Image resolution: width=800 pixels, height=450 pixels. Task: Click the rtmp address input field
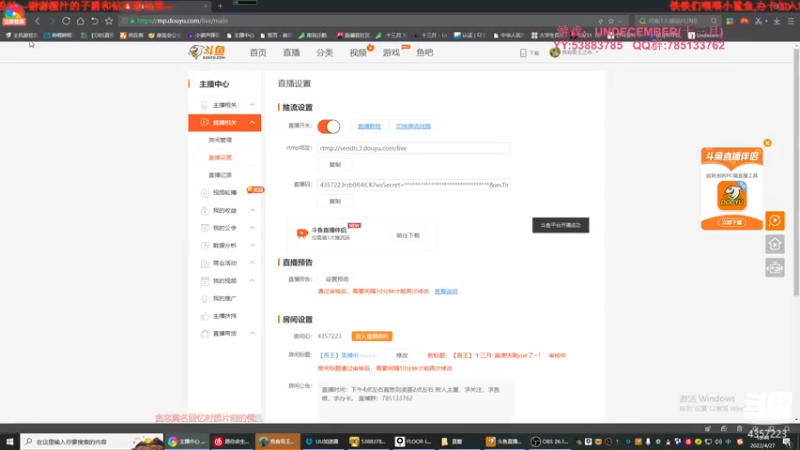pyautogui.click(x=414, y=148)
